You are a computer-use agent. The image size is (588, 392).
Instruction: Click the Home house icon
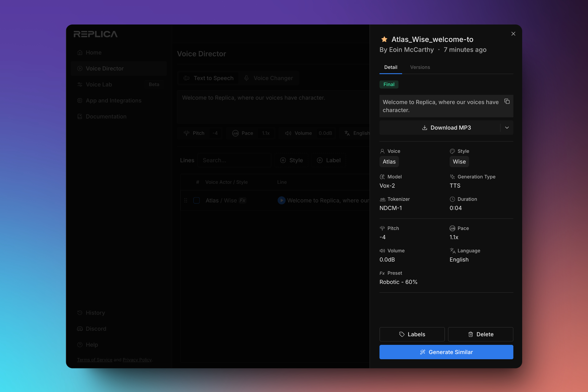[80, 52]
